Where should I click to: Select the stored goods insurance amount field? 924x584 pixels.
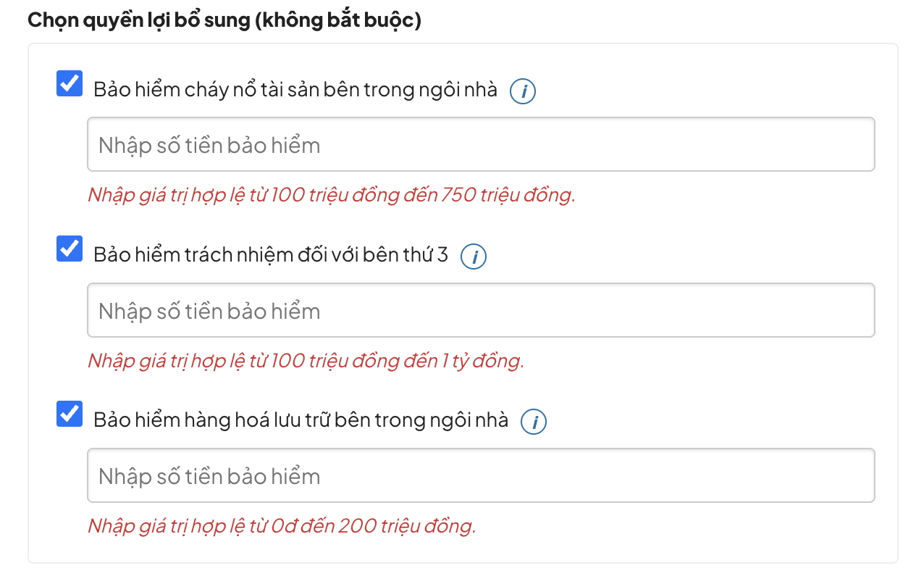pyautogui.click(x=481, y=476)
